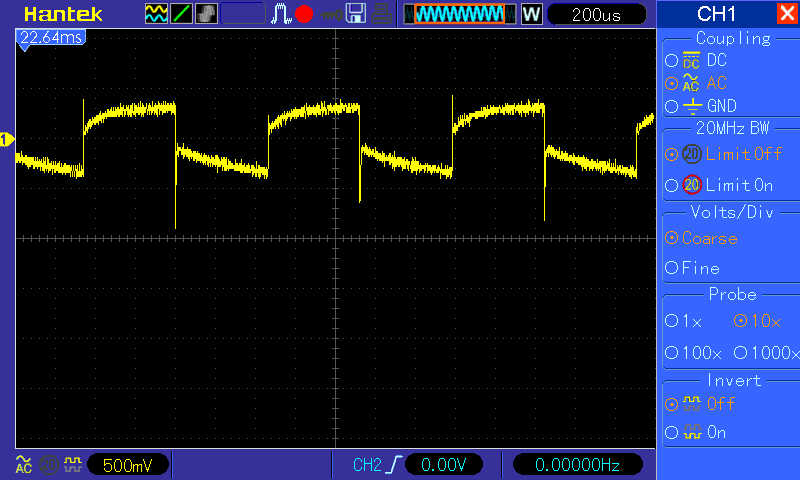
Task: Select 20MHz bandwidth Limit Off
Action: click(671, 154)
